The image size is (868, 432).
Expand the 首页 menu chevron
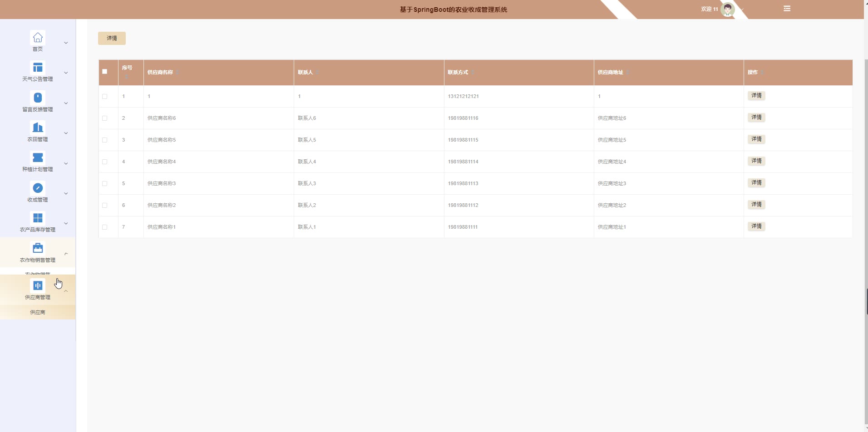click(x=66, y=43)
